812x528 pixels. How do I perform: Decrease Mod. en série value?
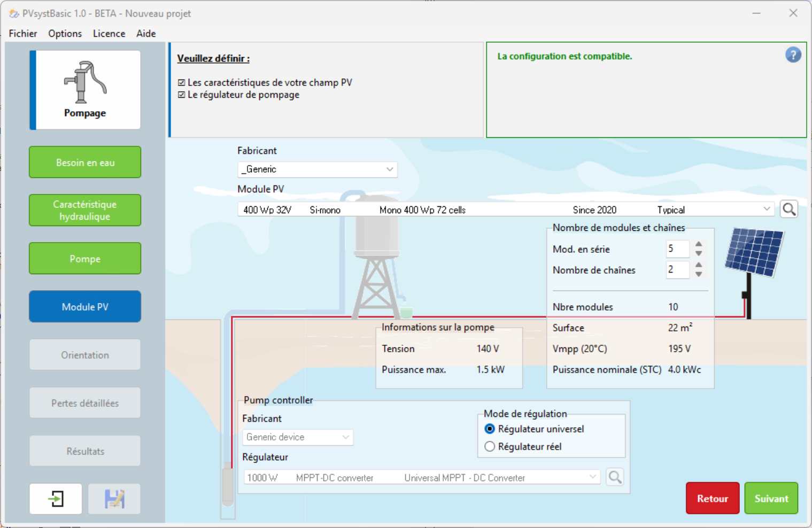[699, 253]
